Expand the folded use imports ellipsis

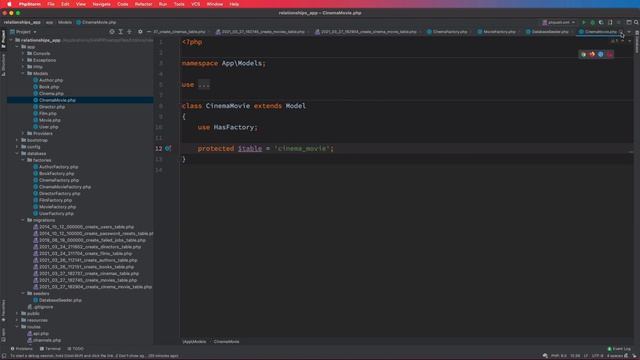pyautogui.click(x=204, y=84)
